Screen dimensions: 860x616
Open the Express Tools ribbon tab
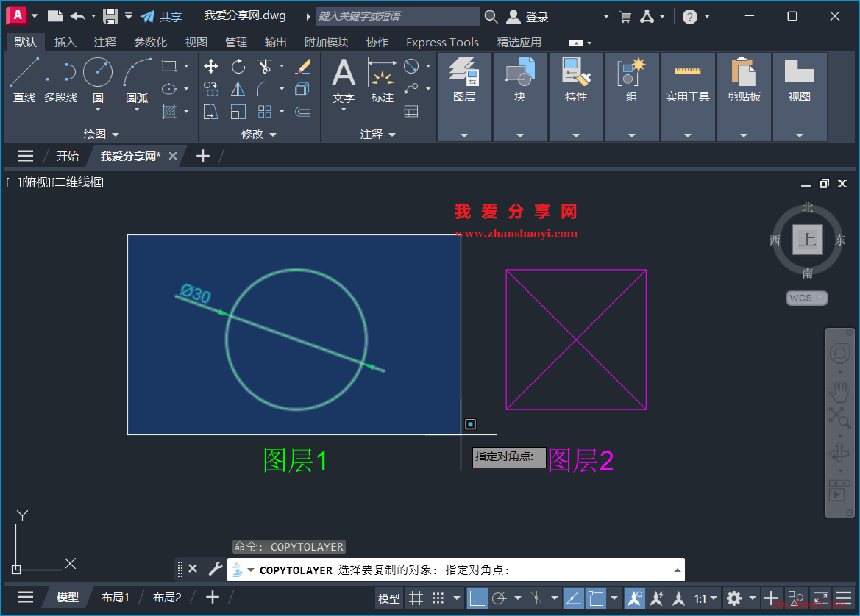[x=443, y=42]
